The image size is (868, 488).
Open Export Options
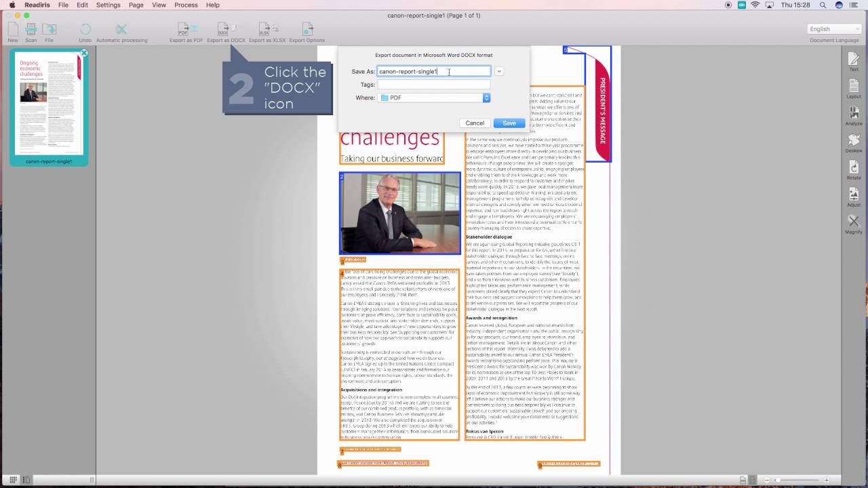[307, 30]
